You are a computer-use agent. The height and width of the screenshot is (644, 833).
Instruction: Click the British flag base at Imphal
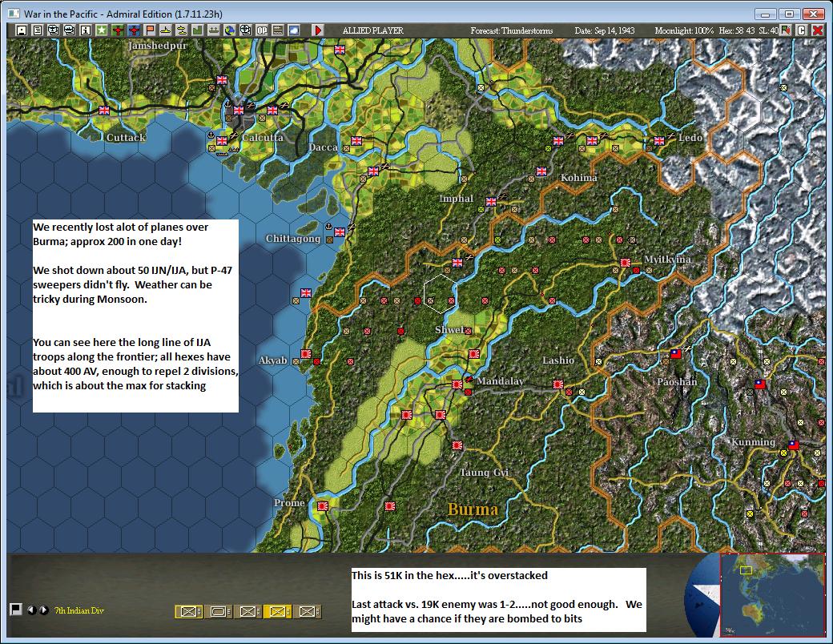click(x=491, y=201)
